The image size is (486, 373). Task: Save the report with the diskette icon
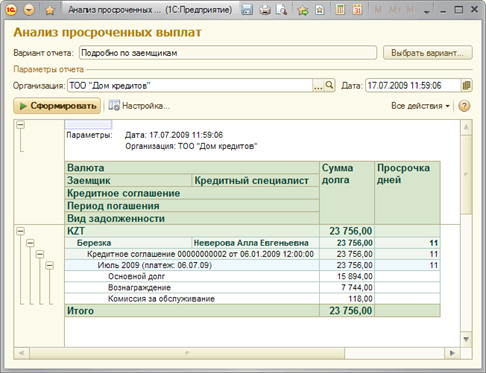(x=247, y=10)
